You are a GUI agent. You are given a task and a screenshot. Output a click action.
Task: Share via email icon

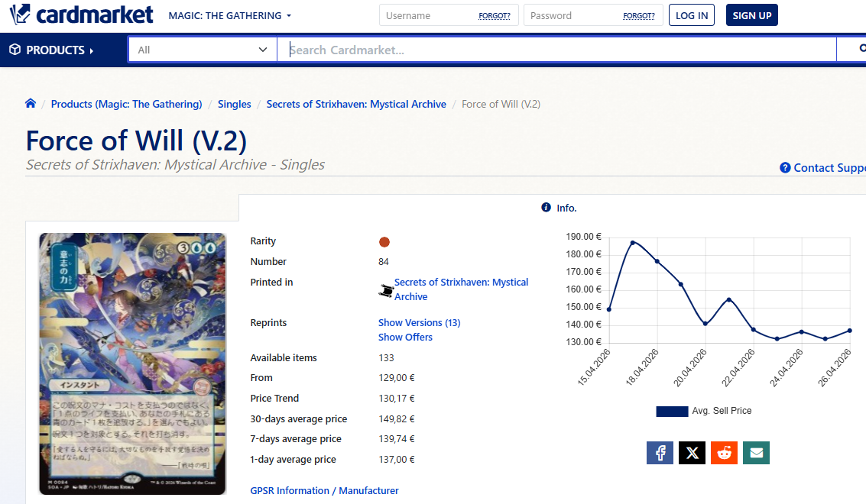[756, 453]
